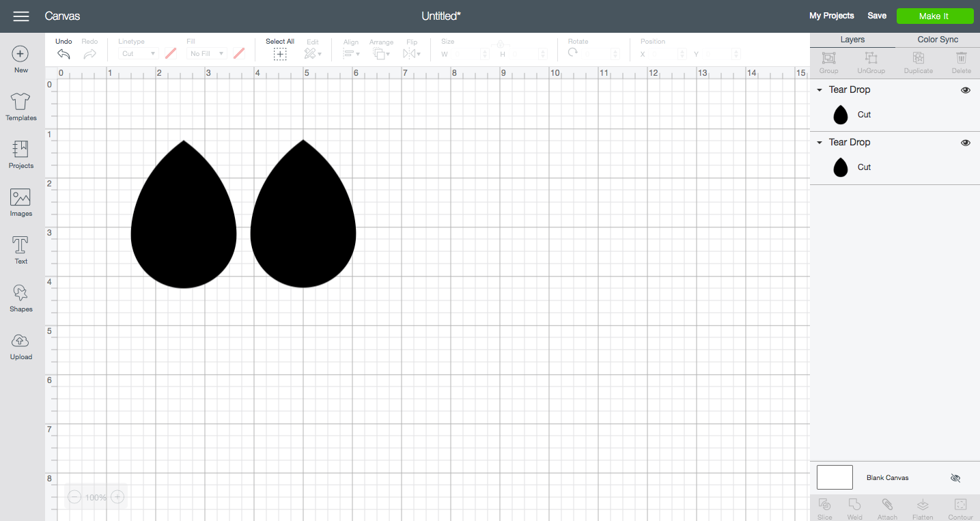The width and height of the screenshot is (980, 521).
Task: Open the Upload panel
Action: [20, 346]
